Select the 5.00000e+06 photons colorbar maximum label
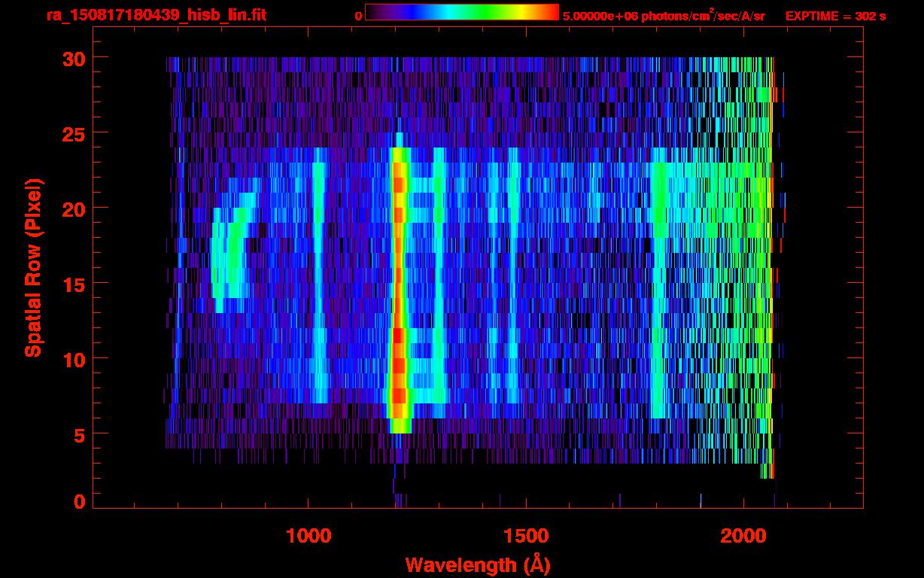 664,16
